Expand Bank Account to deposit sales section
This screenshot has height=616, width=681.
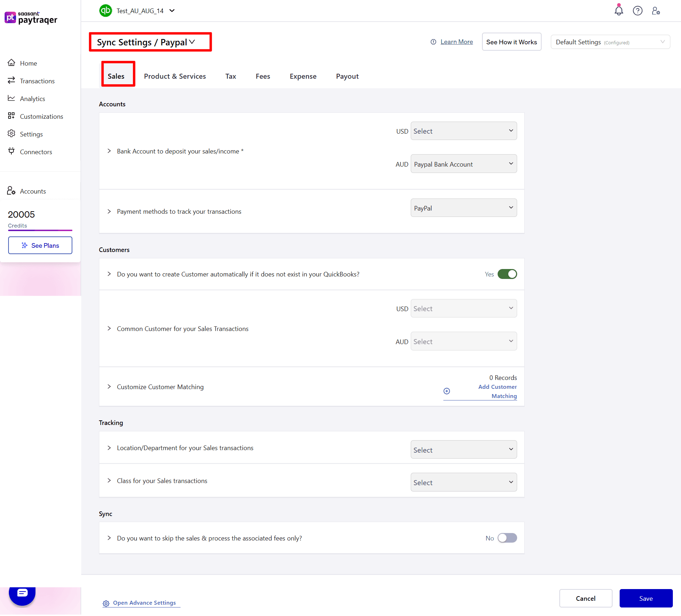tap(109, 151)
